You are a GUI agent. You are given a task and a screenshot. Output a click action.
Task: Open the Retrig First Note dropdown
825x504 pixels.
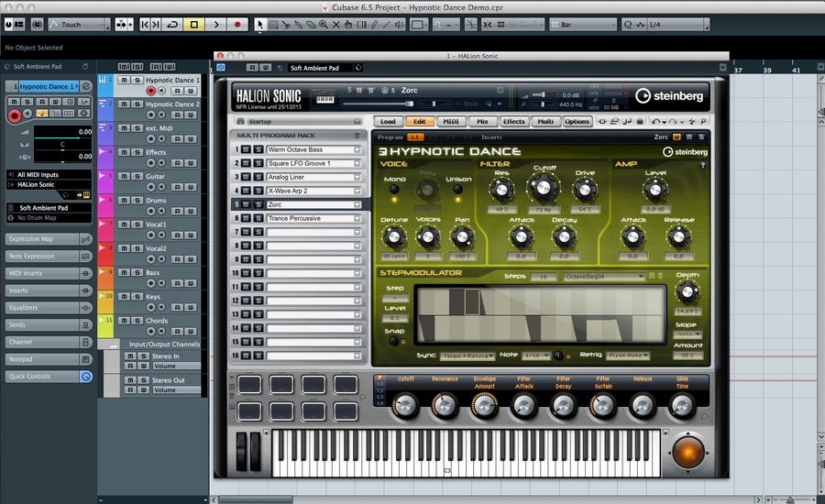(x=628, y=356)
